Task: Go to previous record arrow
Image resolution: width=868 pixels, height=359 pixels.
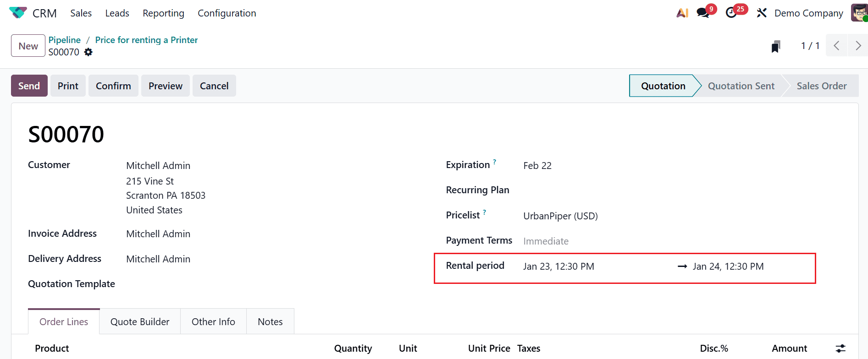Action: tap(836, 45)
